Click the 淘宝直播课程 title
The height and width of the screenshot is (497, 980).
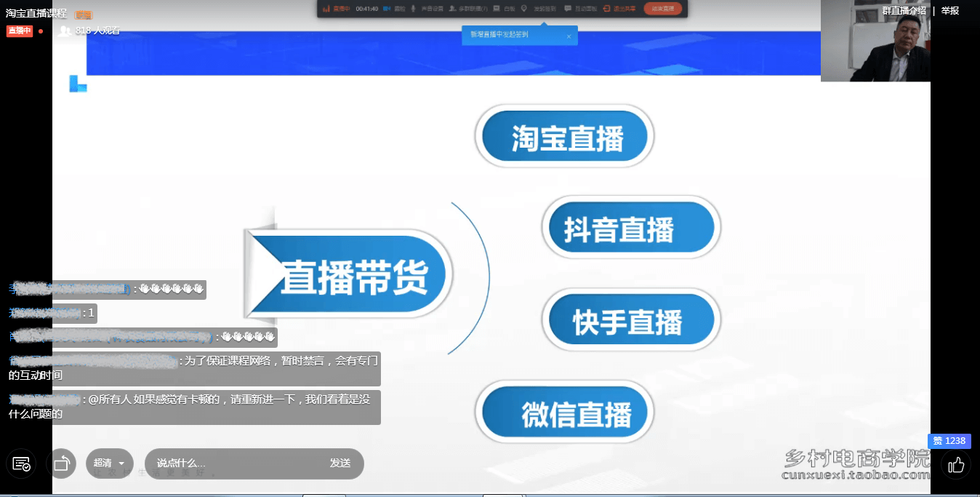pyautogui.click(x=36, y=13)
